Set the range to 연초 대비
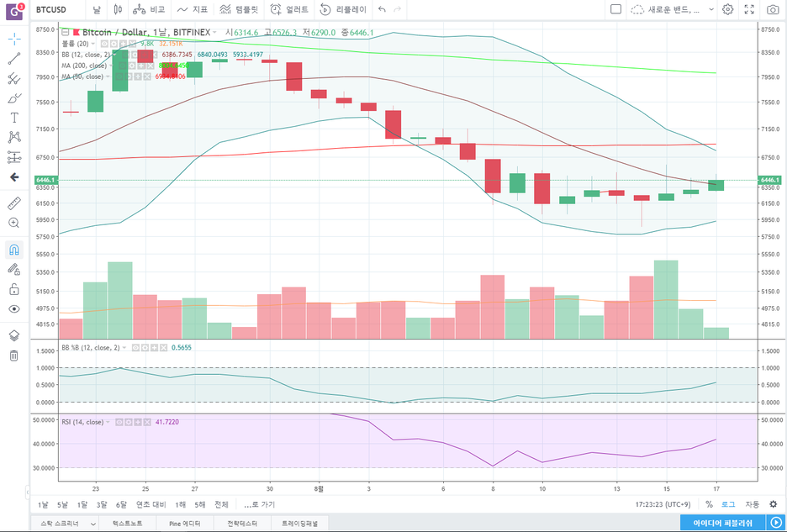Image resolution: width=787 pixels, height=532 pixels. (151, 504)
